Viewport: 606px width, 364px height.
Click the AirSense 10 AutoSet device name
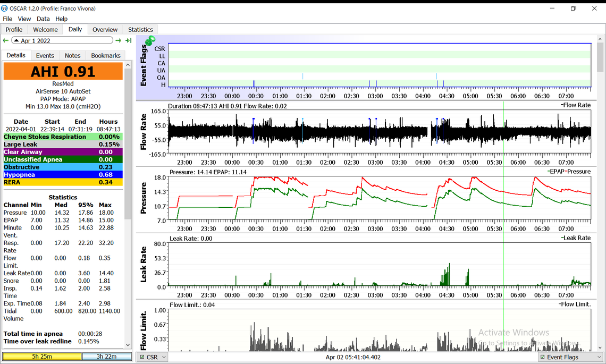(63, 91)
